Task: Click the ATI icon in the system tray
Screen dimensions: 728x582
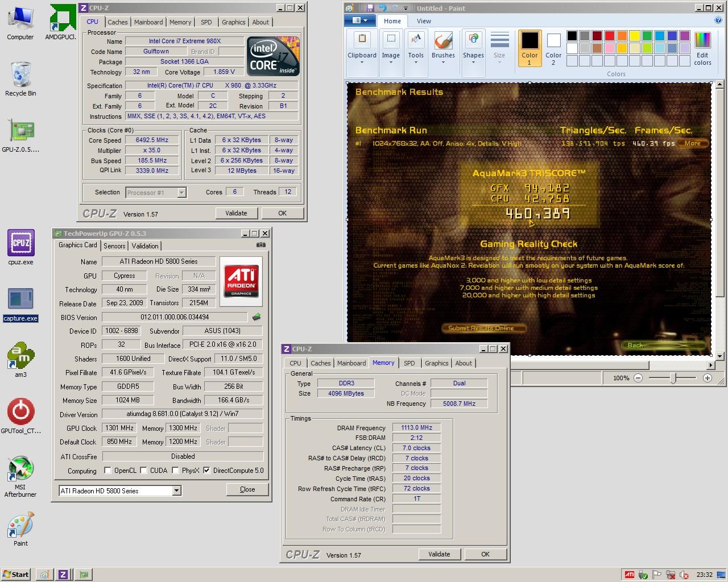Action: tap(630, 575)
